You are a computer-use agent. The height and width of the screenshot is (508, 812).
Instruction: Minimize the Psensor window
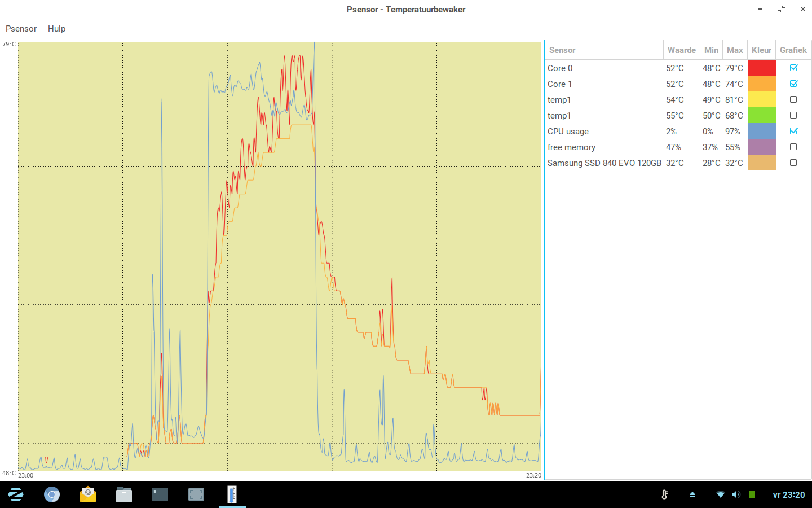pos(760,9)
